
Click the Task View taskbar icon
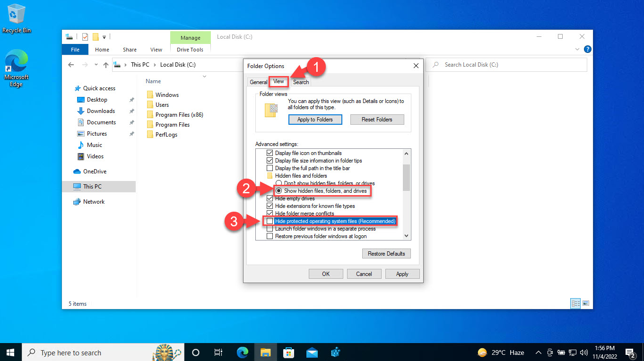click(x=218, y=352)
